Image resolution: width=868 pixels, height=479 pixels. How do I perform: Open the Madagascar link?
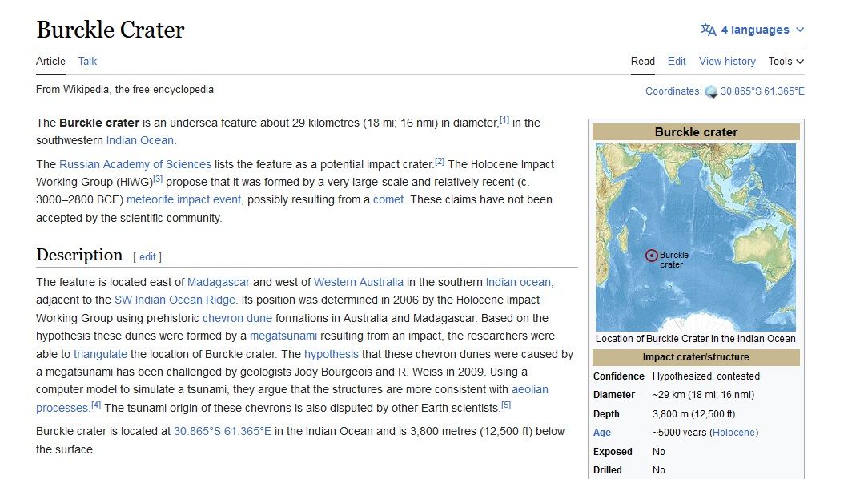(219, 283)
